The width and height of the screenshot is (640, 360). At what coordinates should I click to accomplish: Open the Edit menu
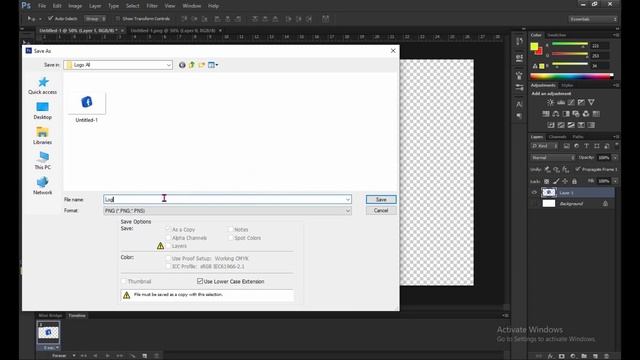pos(57,6)
